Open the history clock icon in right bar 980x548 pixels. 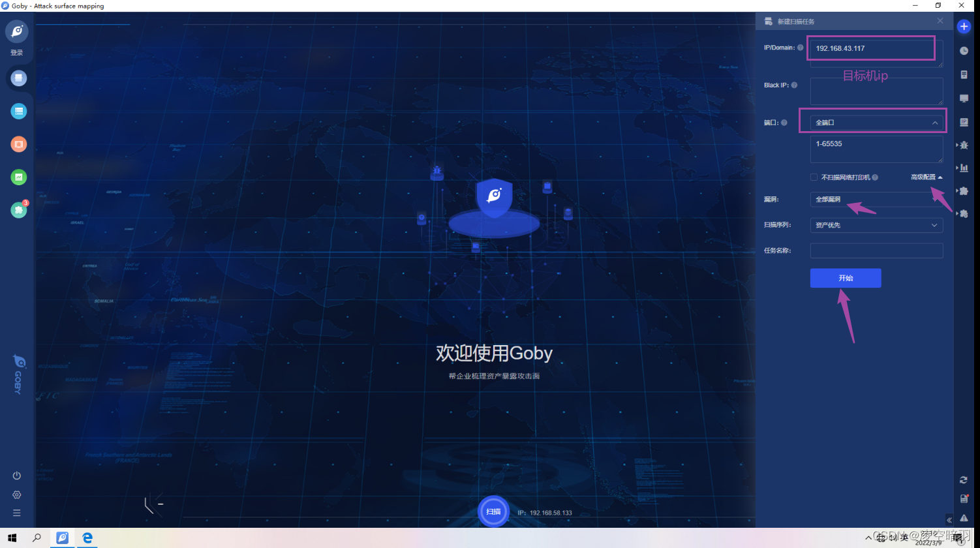pyautogui.click(x=964, y=51)
